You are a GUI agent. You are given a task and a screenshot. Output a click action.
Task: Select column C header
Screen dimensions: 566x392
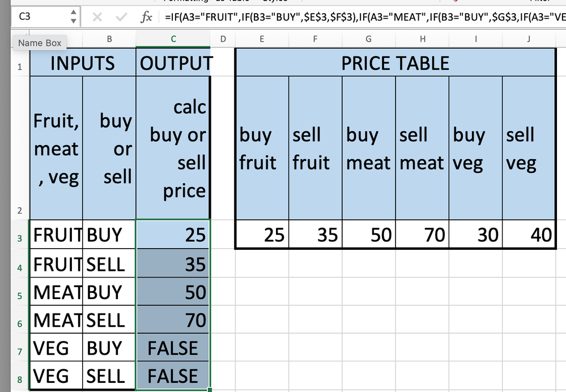pyautogui.click(x=173, y=39)
